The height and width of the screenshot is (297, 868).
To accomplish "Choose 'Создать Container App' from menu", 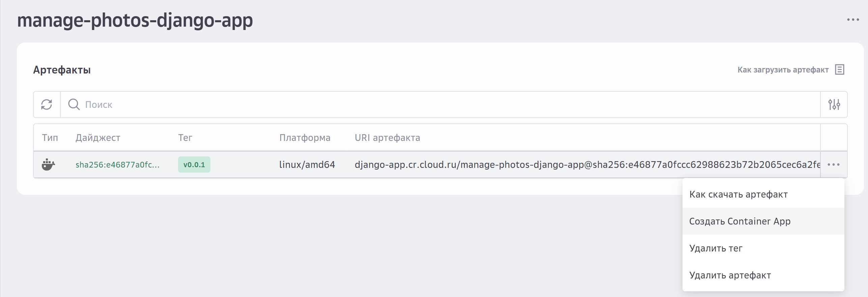I will click(740, 221).
